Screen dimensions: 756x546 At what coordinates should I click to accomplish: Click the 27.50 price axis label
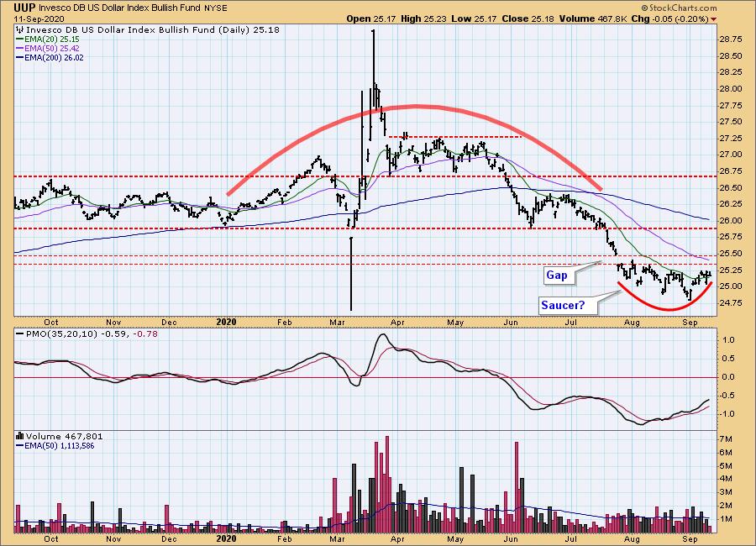click(x=730, y=122)
